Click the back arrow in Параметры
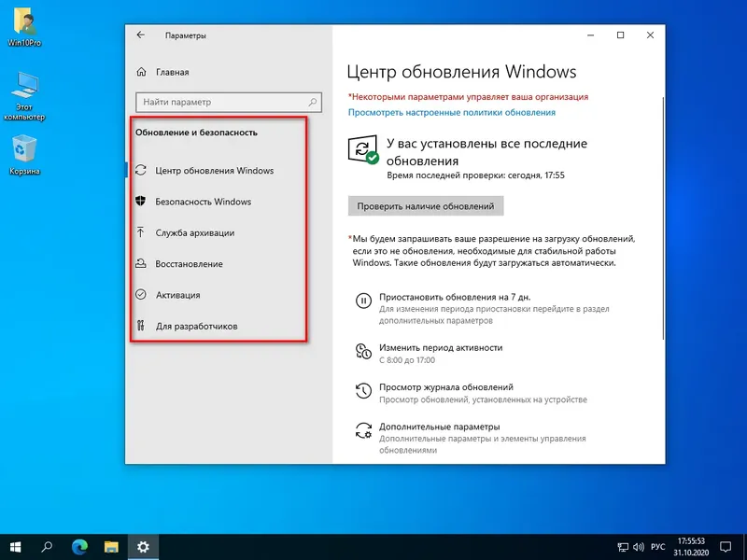The width and height of the screenshot is (747, 560). point(141,35)
